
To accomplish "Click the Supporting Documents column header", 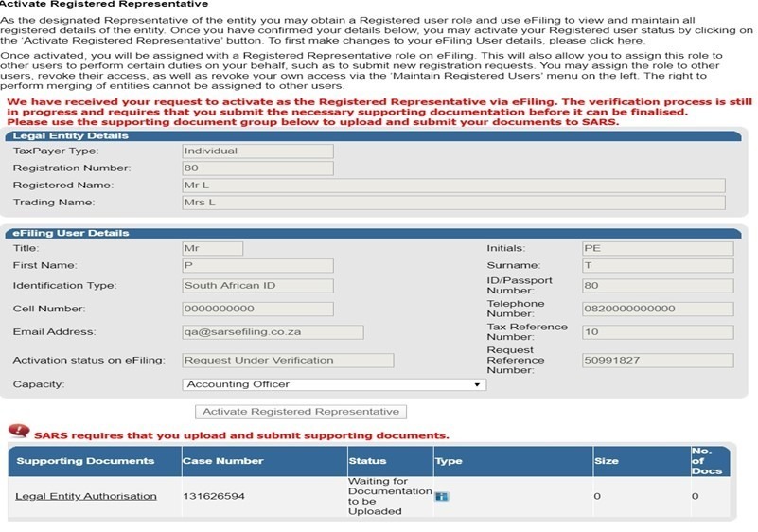I will tap(85, 461).
